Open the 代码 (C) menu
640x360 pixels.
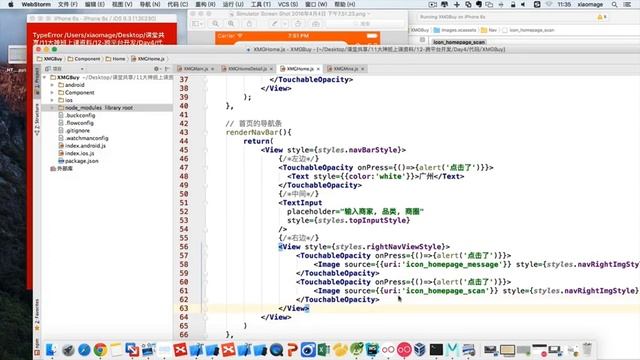point(178,4)
